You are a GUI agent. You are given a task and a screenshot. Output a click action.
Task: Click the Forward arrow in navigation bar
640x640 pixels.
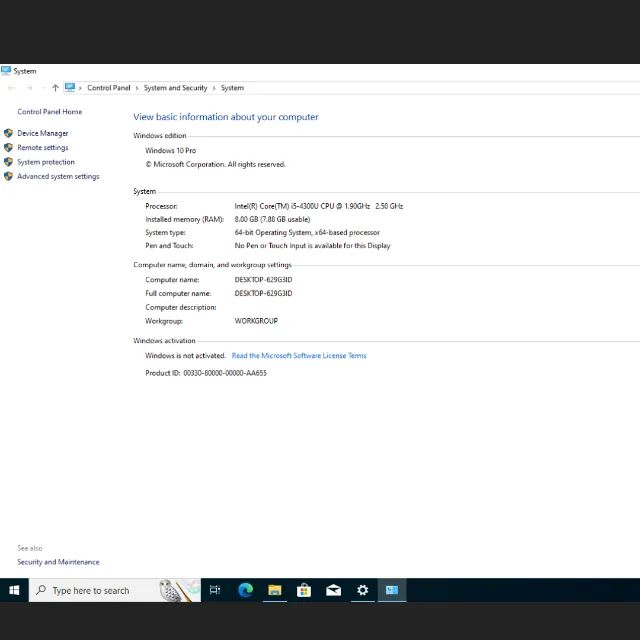click(29, 88)
